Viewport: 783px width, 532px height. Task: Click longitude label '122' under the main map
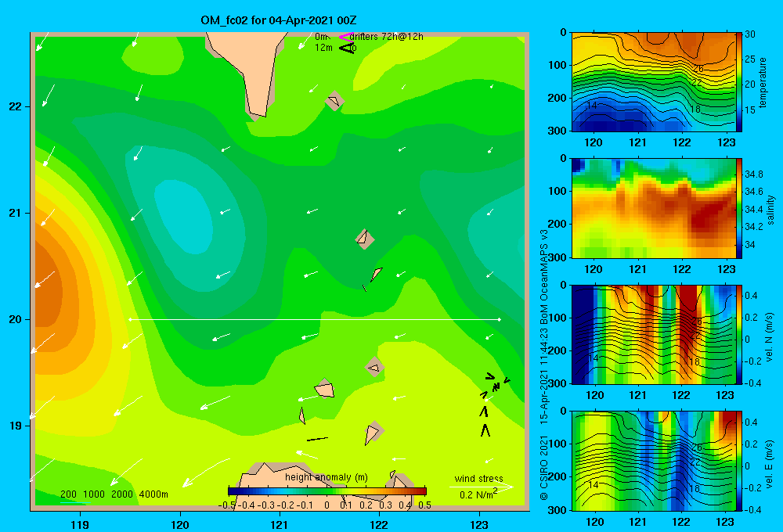point(379,524)
